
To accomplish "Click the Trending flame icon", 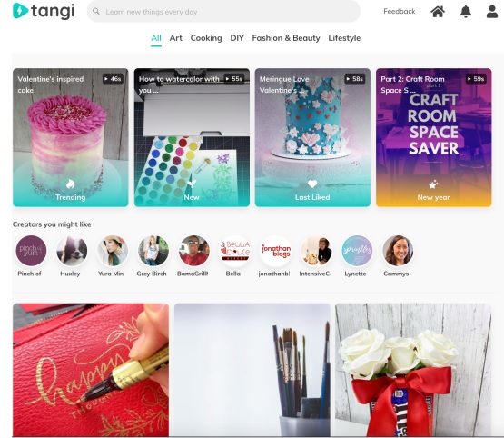I will [x=71, y=184].
